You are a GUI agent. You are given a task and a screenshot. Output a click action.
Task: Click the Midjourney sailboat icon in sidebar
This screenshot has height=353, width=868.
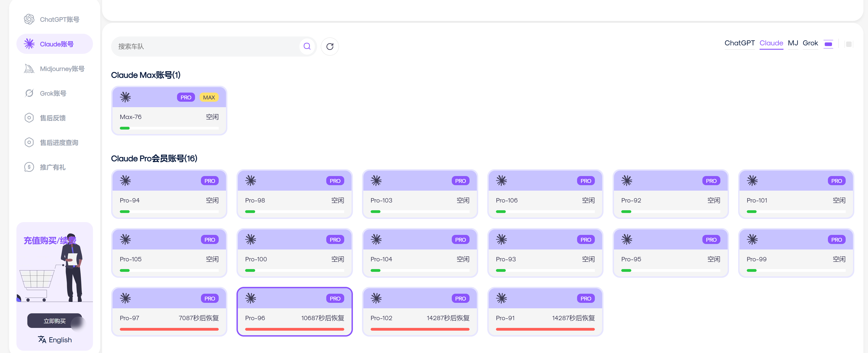29,69
